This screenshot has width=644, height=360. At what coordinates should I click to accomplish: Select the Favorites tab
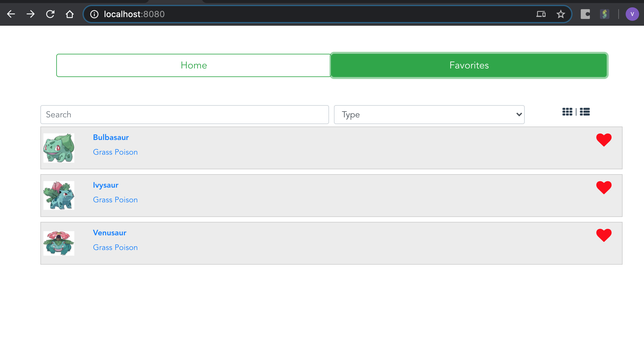click(x=469, y=65)
